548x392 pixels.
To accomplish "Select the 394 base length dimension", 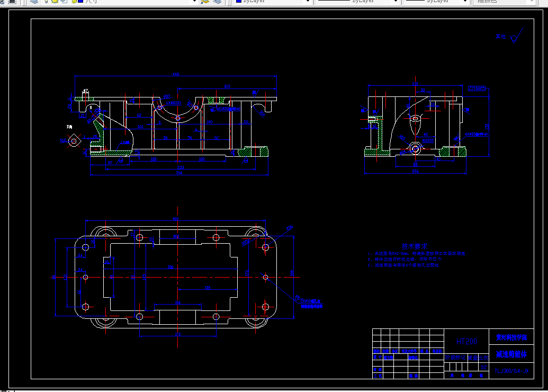I will (x=179, y=173).
